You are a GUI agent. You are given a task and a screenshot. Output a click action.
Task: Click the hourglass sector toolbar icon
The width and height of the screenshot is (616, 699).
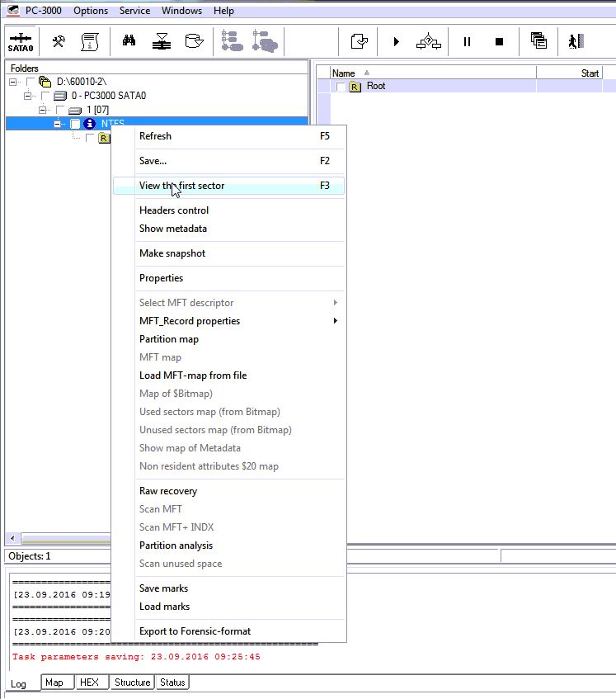coord(162,41)
